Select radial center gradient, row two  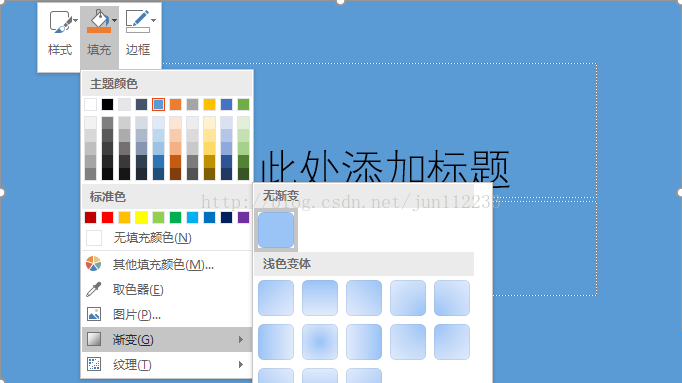click(320, 342)
